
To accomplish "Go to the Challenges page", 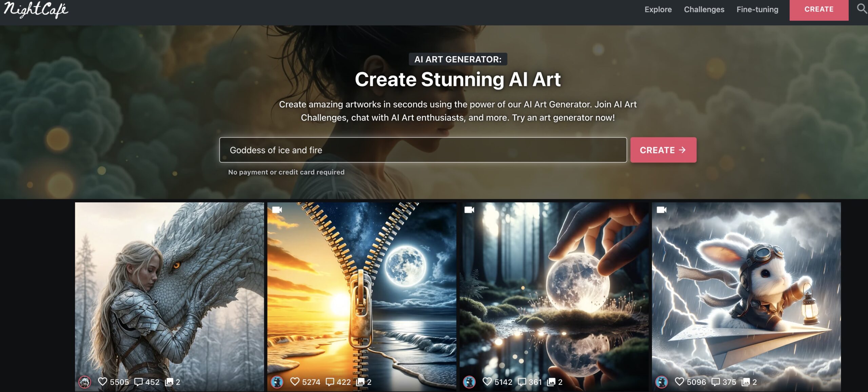I will pos(704,10).
